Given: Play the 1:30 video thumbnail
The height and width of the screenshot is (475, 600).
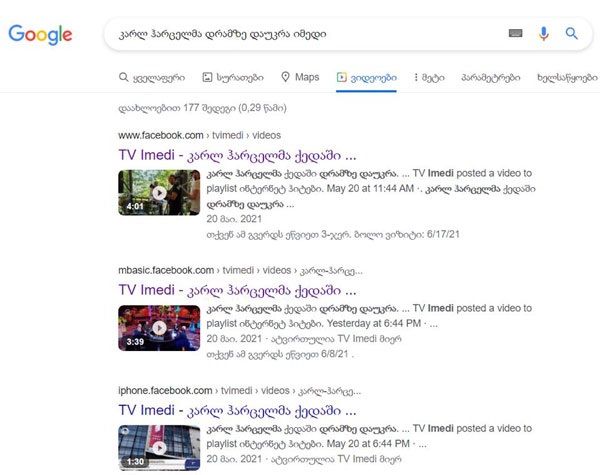Looking at the screenshot, I should tap(159, 447).
